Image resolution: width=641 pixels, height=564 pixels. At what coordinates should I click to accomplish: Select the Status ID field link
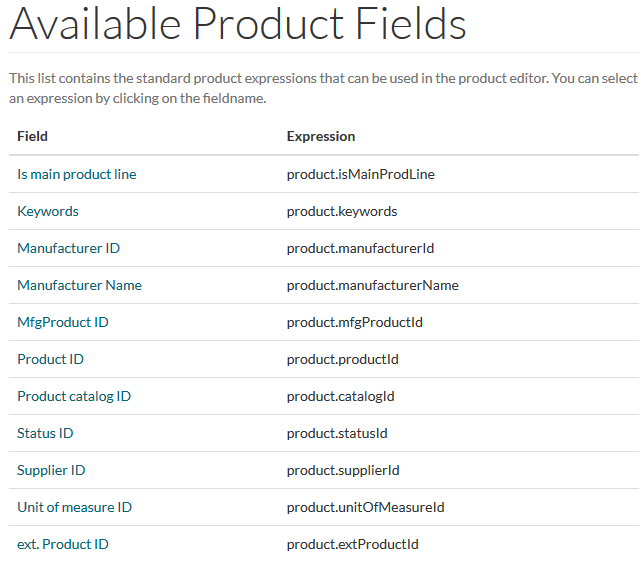click(45, 433)
